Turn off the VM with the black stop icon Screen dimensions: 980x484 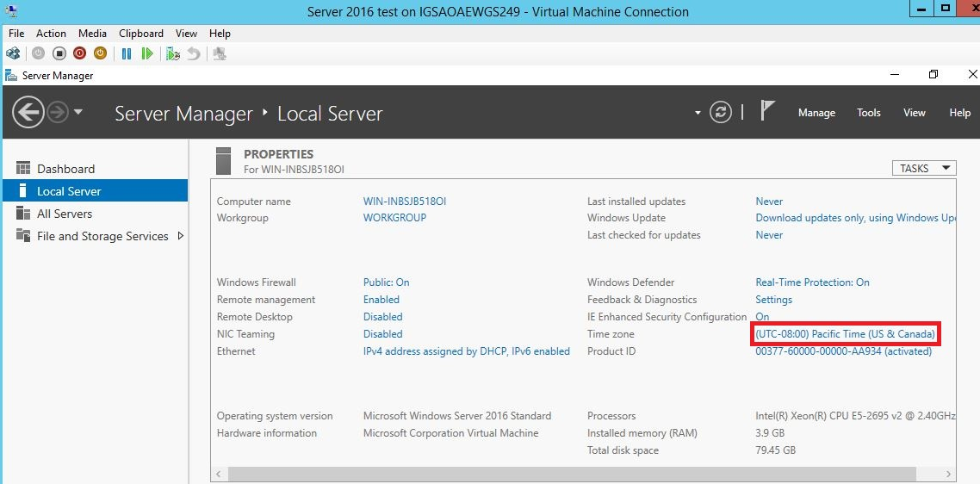tap(59, 53)
